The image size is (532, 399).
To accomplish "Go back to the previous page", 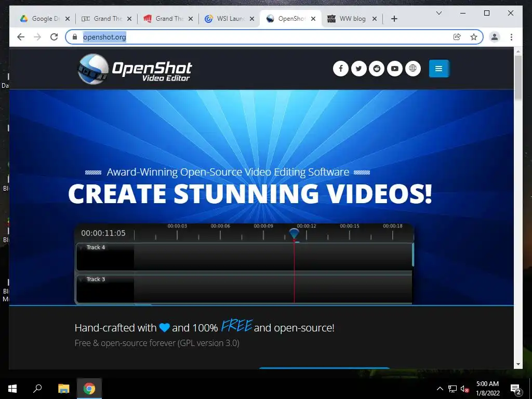I will (21, 37).
